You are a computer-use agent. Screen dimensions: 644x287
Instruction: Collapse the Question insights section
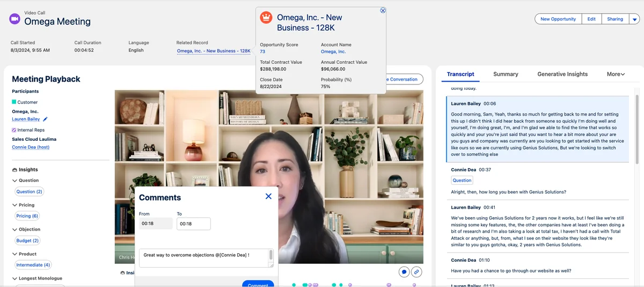(x=15, y=181)
